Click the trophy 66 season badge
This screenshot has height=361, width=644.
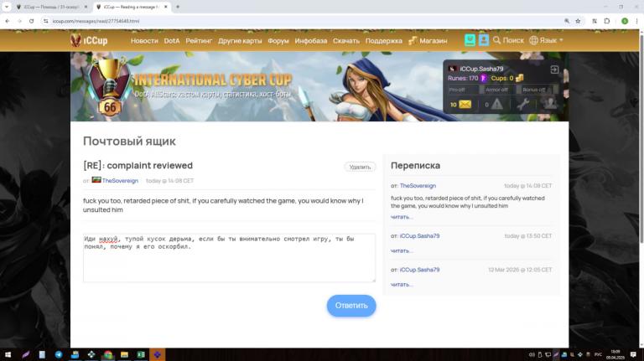click(x=110, y=86)
